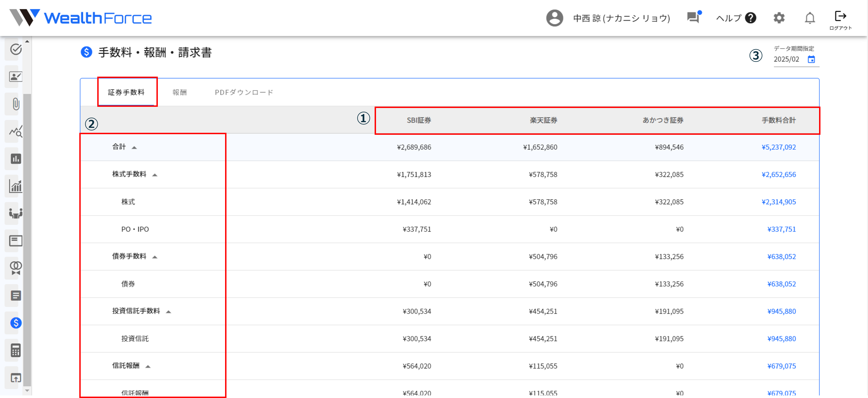Open the calculator icon in sidebar

point(16,350)
